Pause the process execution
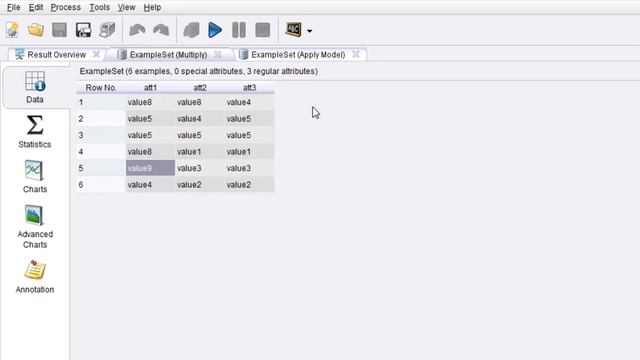640x360 pixels. (x=239, y=30)
